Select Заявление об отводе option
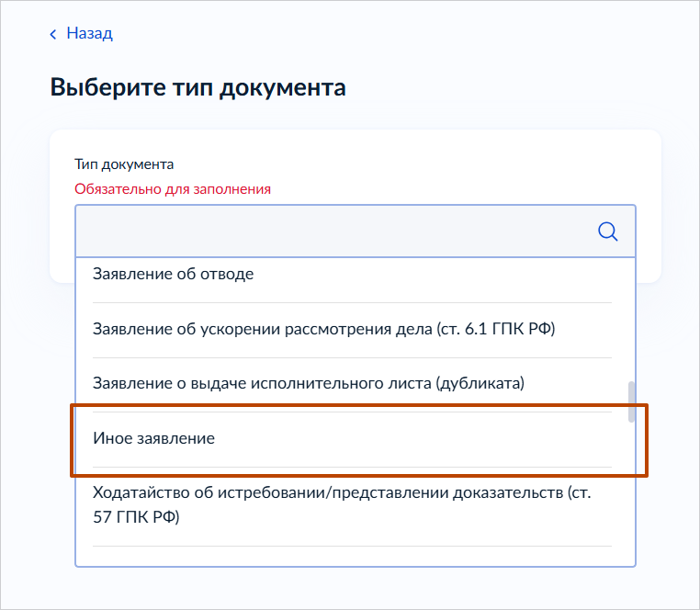The image size is (700, 610). [x=173, y=274]
